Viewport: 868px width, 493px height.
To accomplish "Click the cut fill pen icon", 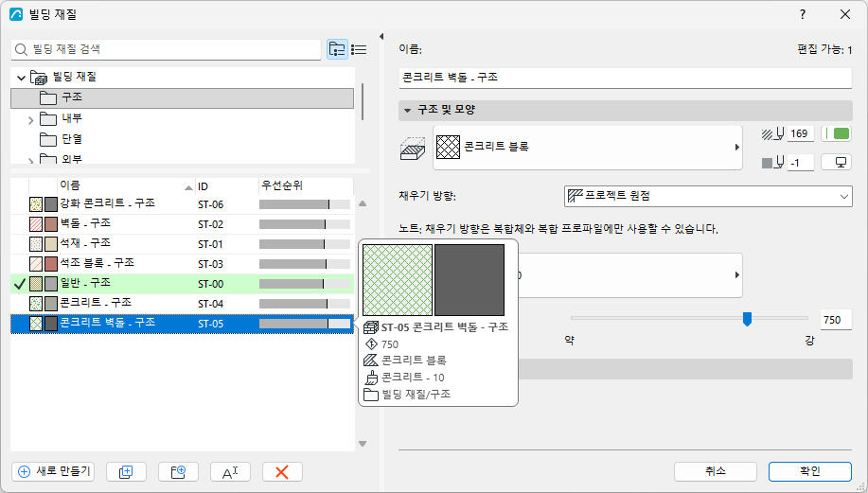I will point(772,134).
